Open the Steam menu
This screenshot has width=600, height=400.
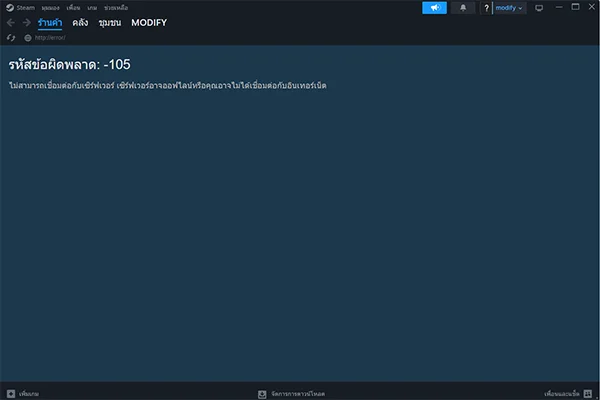click(x=26, y=7)
